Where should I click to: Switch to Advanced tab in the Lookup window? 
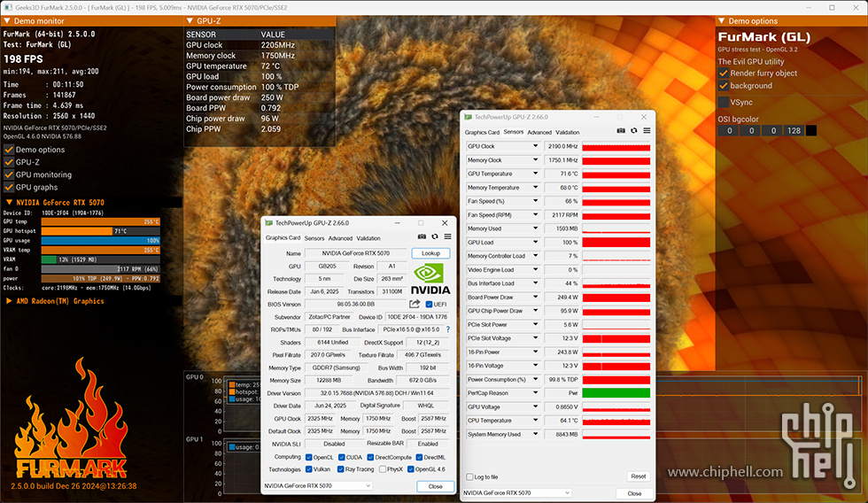coord(340,238)
